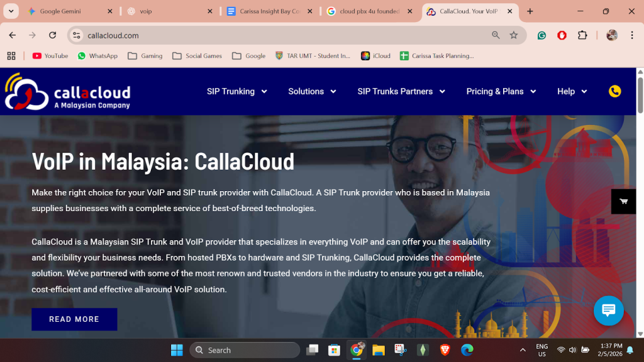Switch to Carissa Insight Bay tab
The height and width of the screenshot is (362, 644).
[269, 11]
